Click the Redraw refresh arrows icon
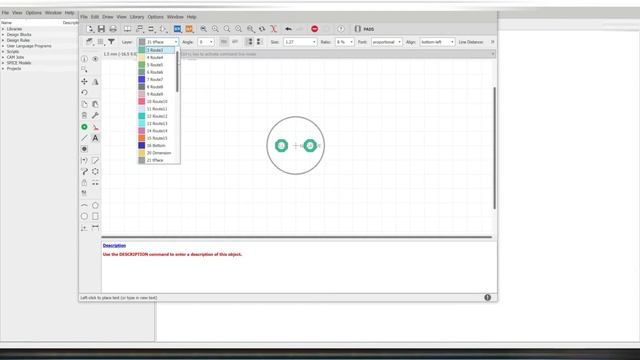The width and height of the screenshot is (640, 360). [x=262, y=29]
